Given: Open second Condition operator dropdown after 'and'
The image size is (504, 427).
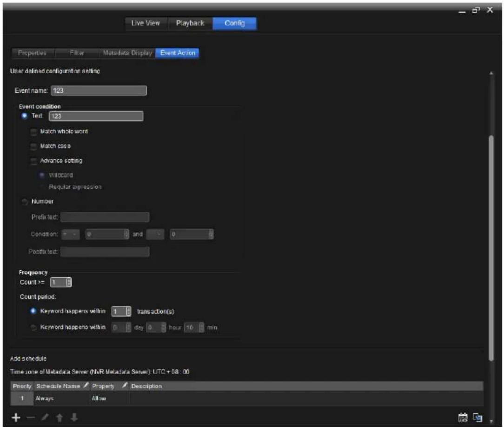Looking at the screenshot, I should (155, 234).
